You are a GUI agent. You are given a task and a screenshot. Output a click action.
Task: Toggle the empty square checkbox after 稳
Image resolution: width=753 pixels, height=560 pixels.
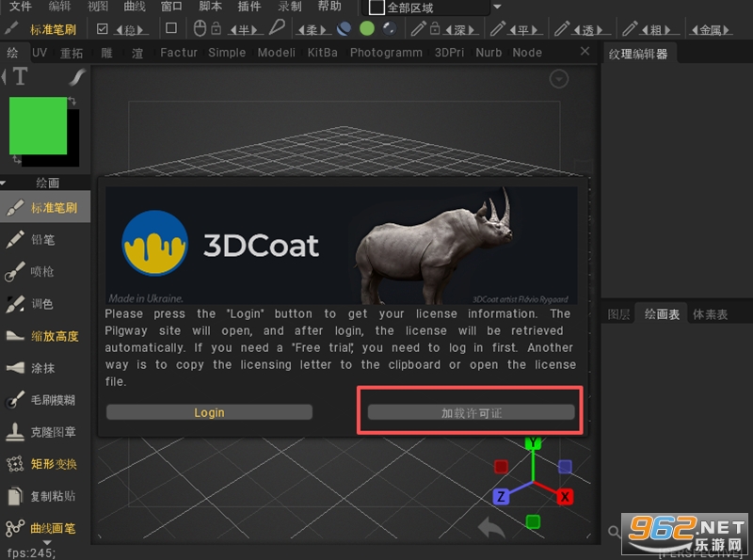point(171,28)
